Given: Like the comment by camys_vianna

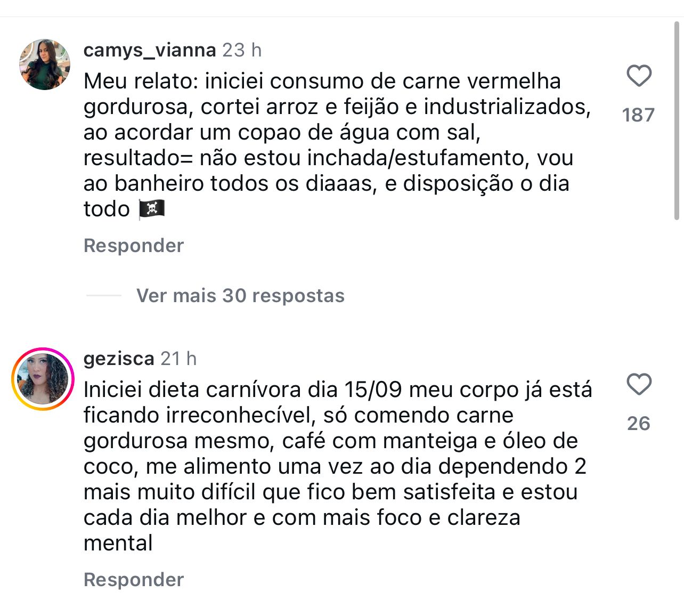Looking at the screenshot, I should coord(639,76).
